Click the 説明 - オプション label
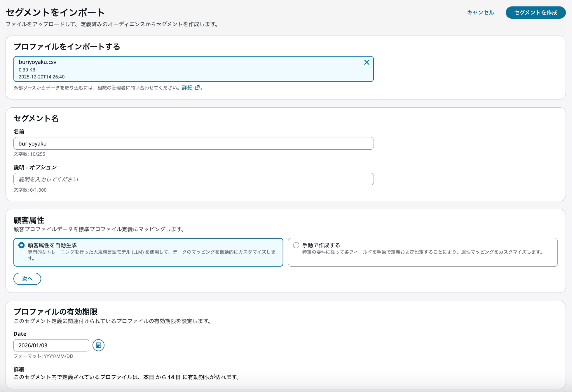Image resolution: width=572 pixels, height=392 pixels. pyautogui.click(x=35, y=167)
